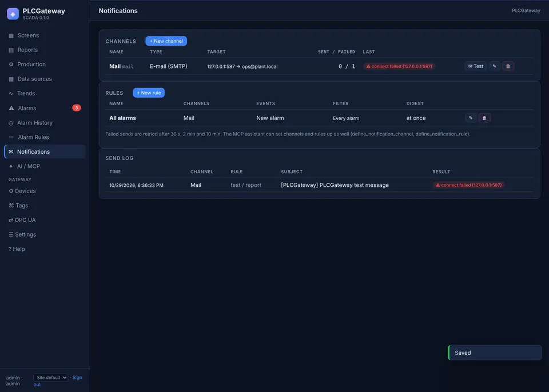Click the AI / MCP sparkle icon

11,166
